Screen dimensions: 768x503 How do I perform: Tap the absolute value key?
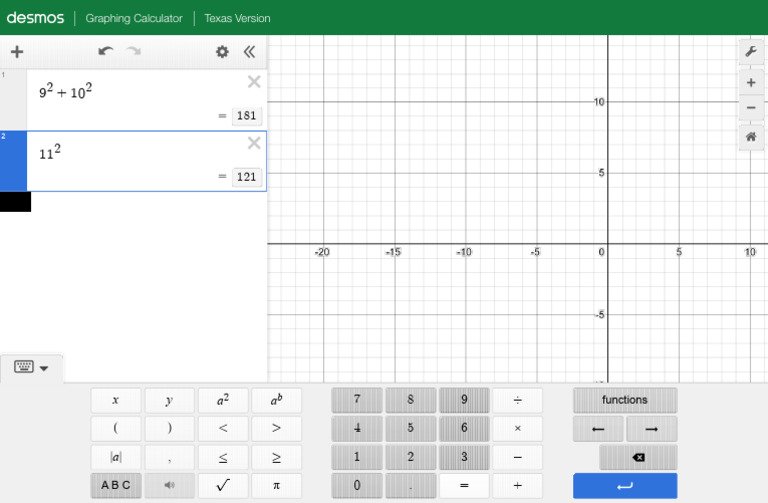[x=116, y=457]
